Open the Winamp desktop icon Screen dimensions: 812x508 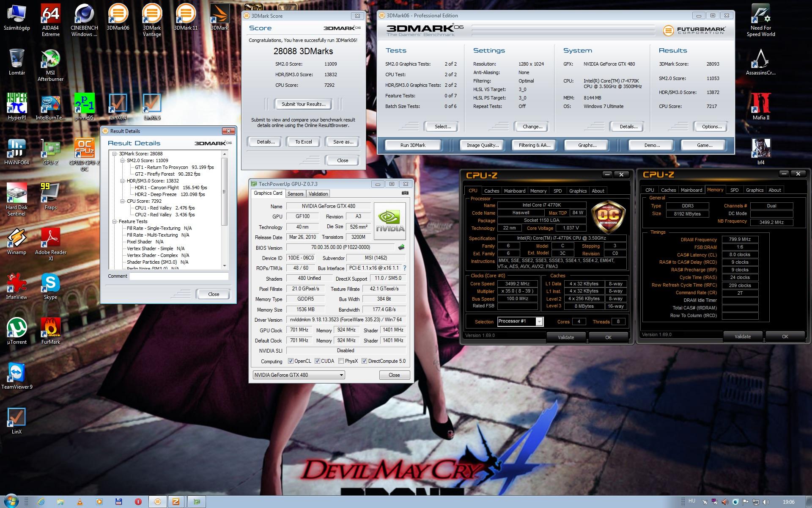coord(16,241)
